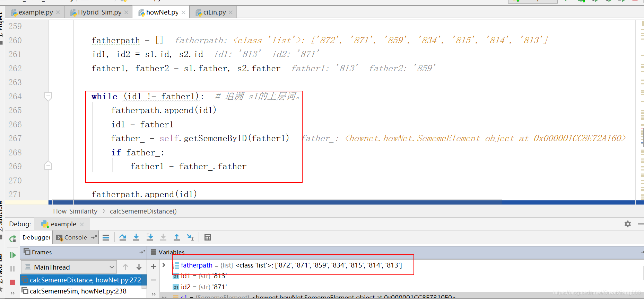Screen dimensions: 644x299
Task: Click the Variables panel header icon
Action: point(154,252)
